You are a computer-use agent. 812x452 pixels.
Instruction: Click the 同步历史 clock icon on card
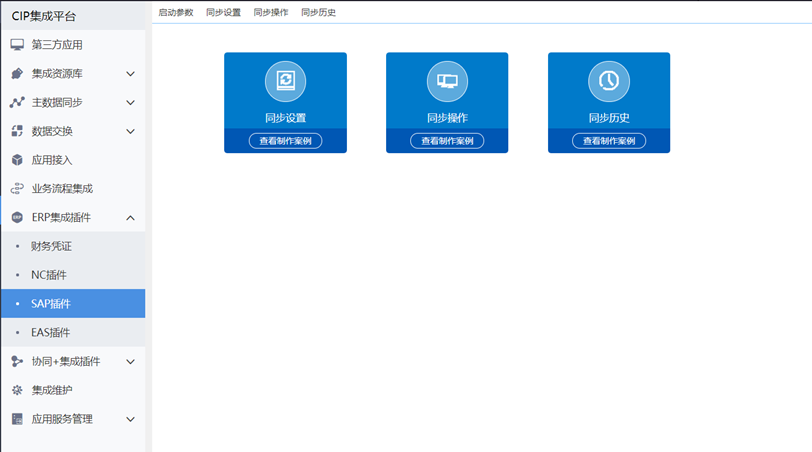point(609,81)
